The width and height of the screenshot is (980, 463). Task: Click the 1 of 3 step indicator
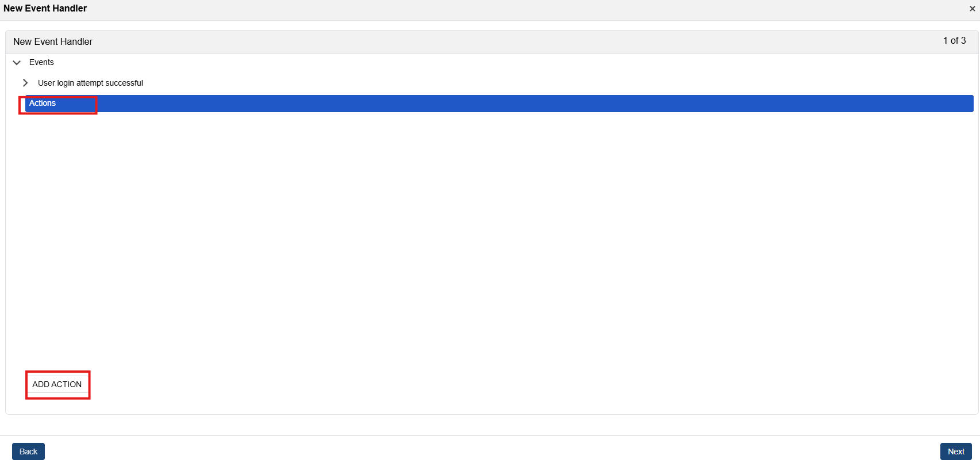point(954,41)
